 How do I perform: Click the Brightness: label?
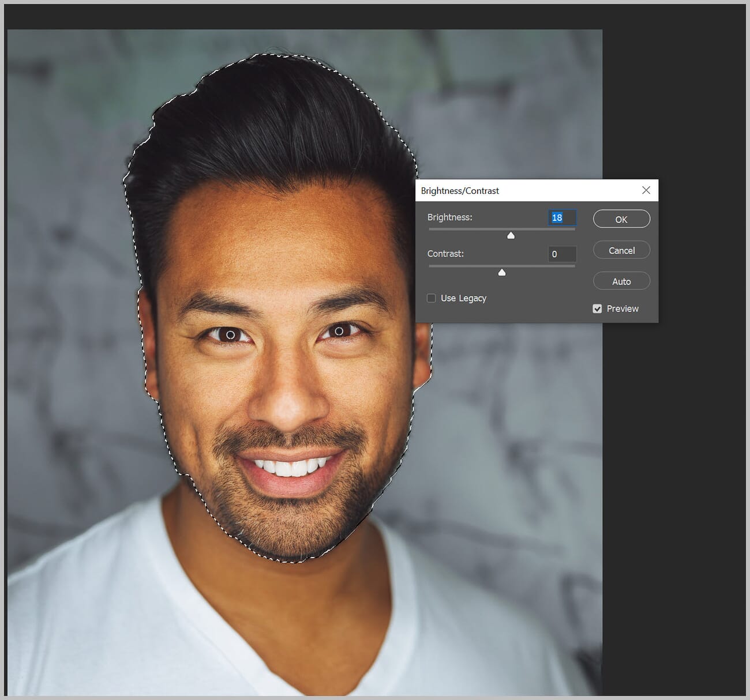pos(449,217)
